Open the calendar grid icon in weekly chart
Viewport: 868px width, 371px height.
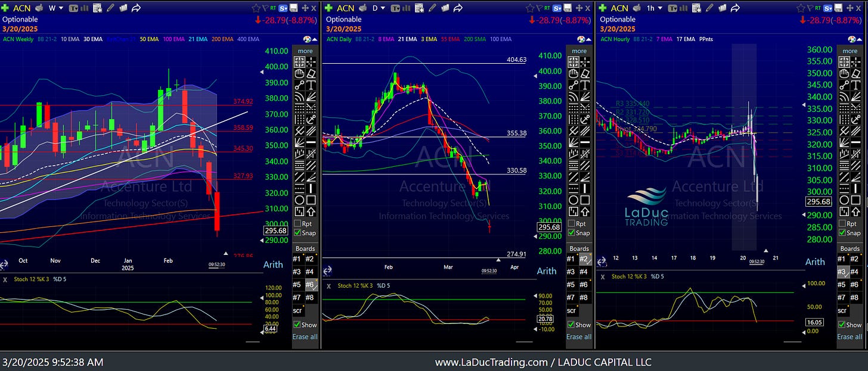point(97,8)
